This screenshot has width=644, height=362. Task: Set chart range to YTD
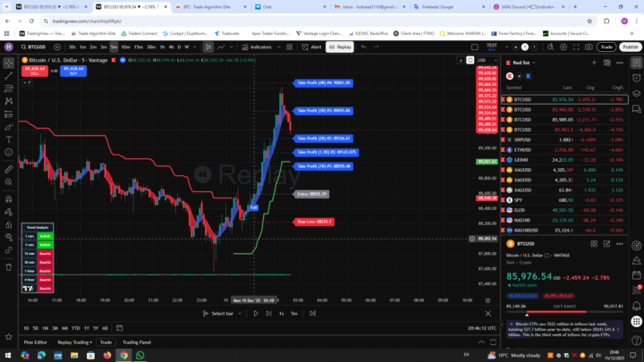pos(75,328)
